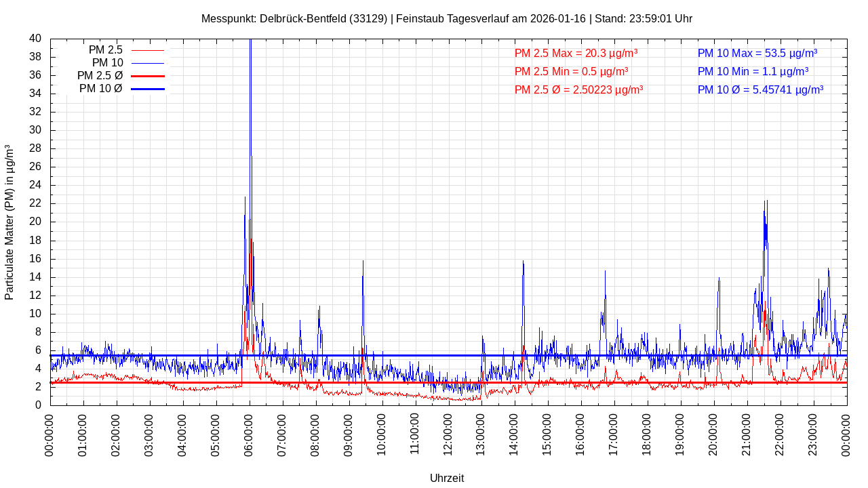Screen dimensions: 868x488
Task: Click the 06:00:00 time tick label
Action: pos(250,435)
